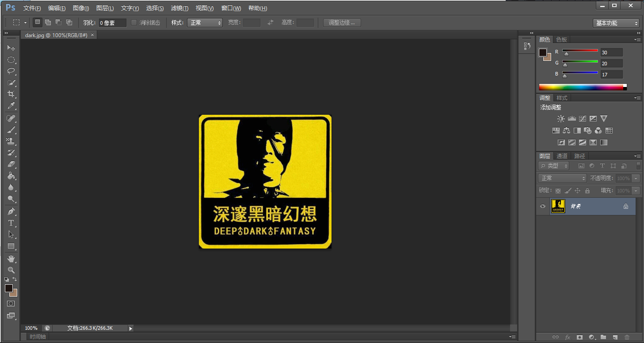The image size is (644, 343).
Task: Activate the Hand tool
Action: (11, 258)
